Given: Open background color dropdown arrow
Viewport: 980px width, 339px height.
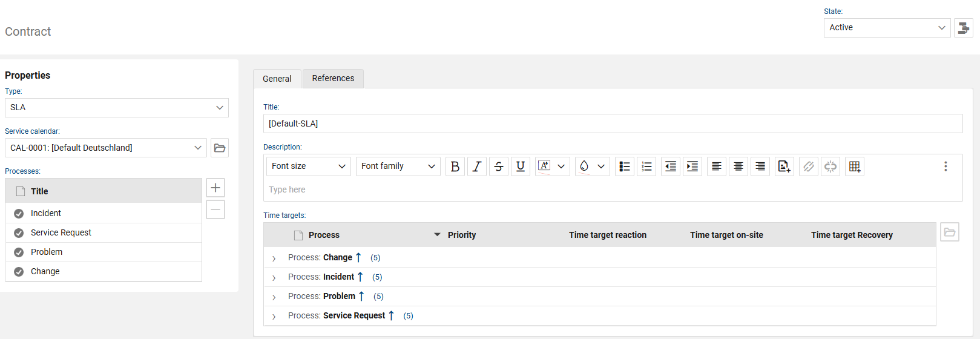Looking at the screenshot, I should (x=601, y=166).
